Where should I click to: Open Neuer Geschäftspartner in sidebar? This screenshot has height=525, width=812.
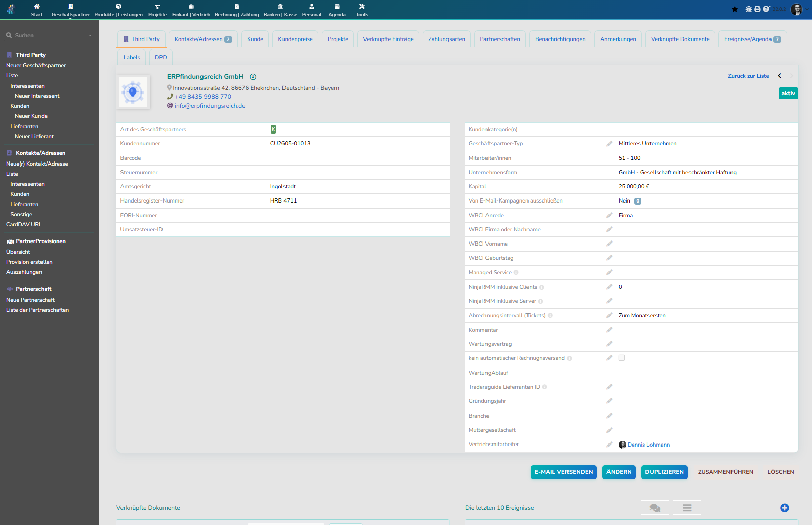pyautogui.click(x=36, y=65)
